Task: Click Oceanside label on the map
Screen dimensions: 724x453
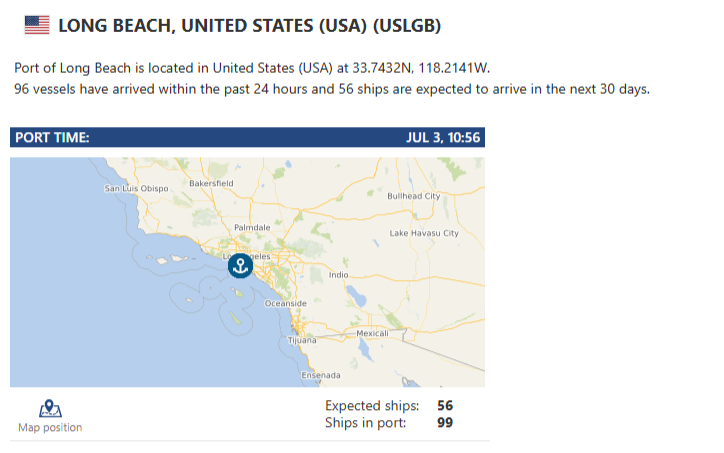Action: tap(285, 303)
